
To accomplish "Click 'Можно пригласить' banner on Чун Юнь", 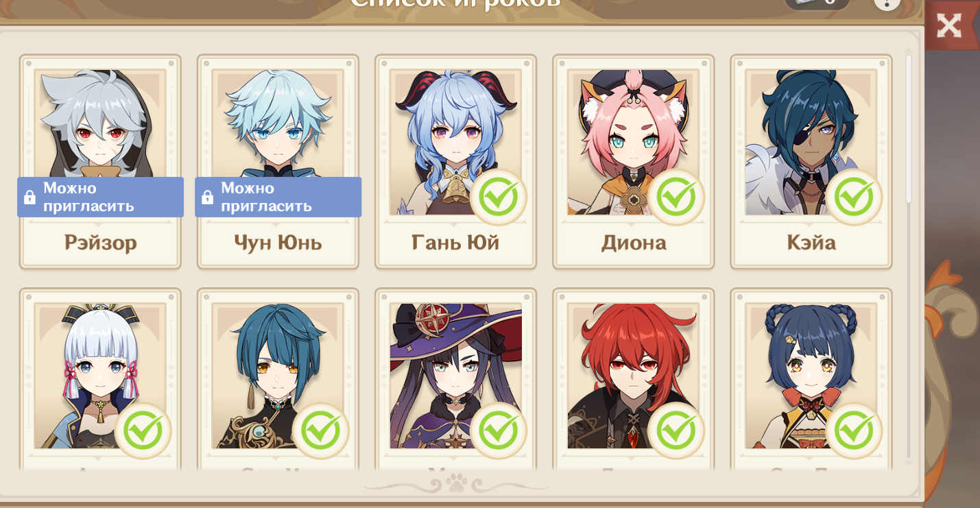I will [x=278, y=197].
